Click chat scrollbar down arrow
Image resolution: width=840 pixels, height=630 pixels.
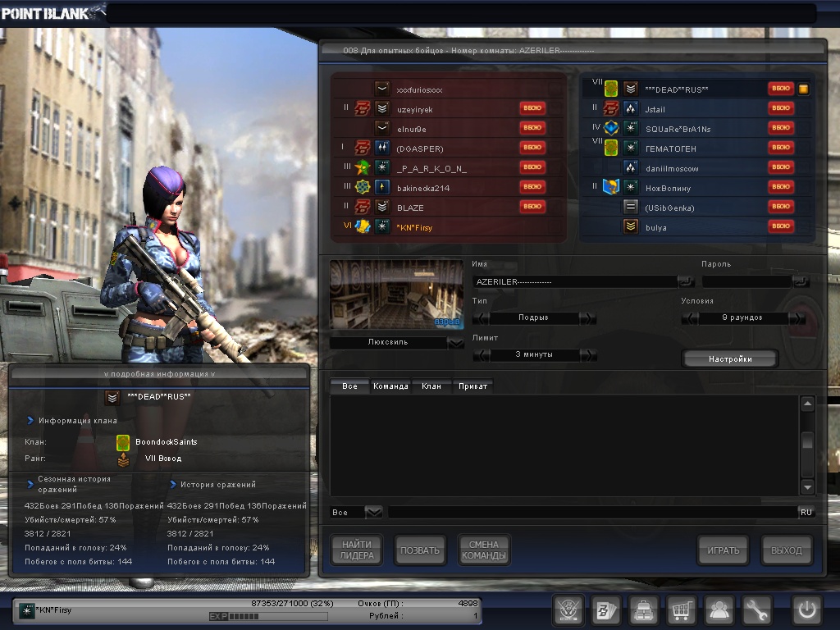click(x=807, y=486)
